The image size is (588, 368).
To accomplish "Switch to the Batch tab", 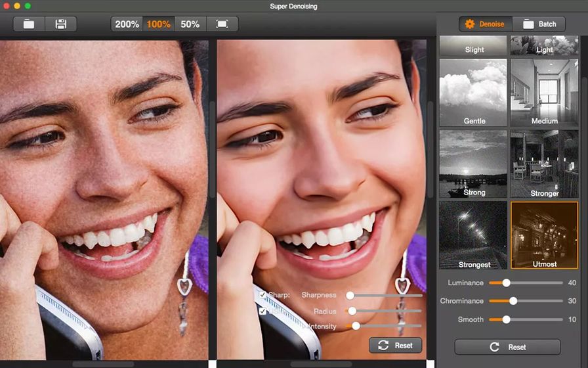I will [x=539, y=24].
